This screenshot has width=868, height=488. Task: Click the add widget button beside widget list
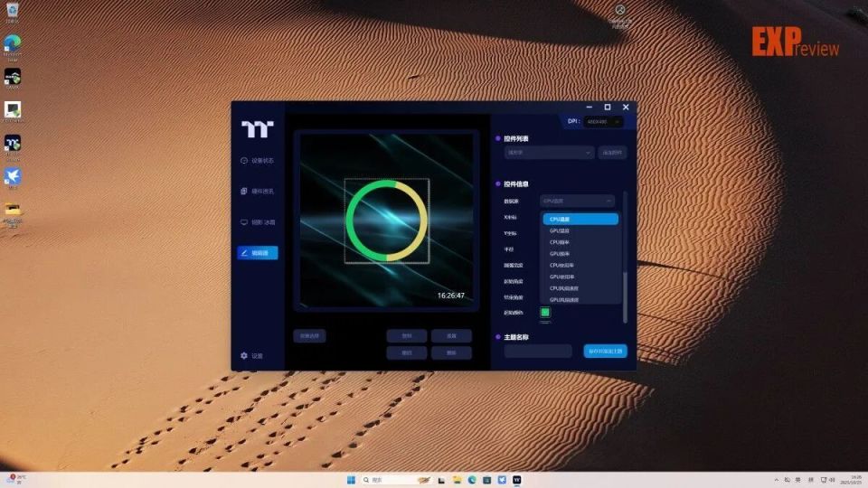(612, 152)
